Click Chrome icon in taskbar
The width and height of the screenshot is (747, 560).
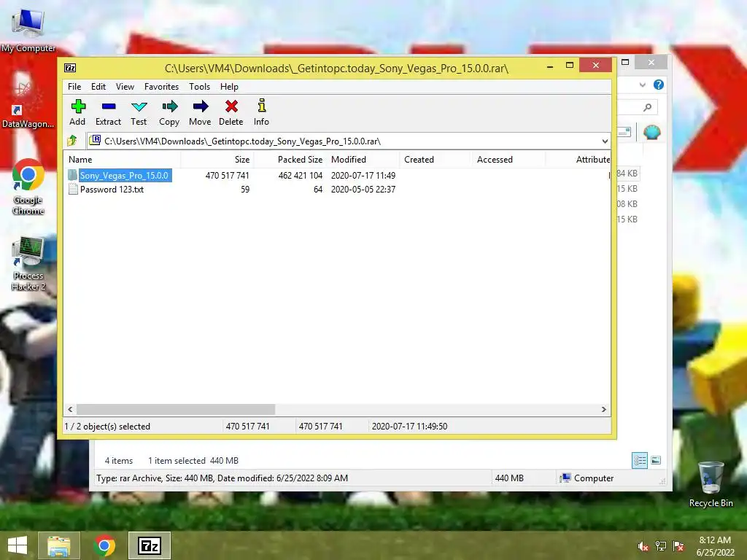pyautogui.click(x=104, y=545)
